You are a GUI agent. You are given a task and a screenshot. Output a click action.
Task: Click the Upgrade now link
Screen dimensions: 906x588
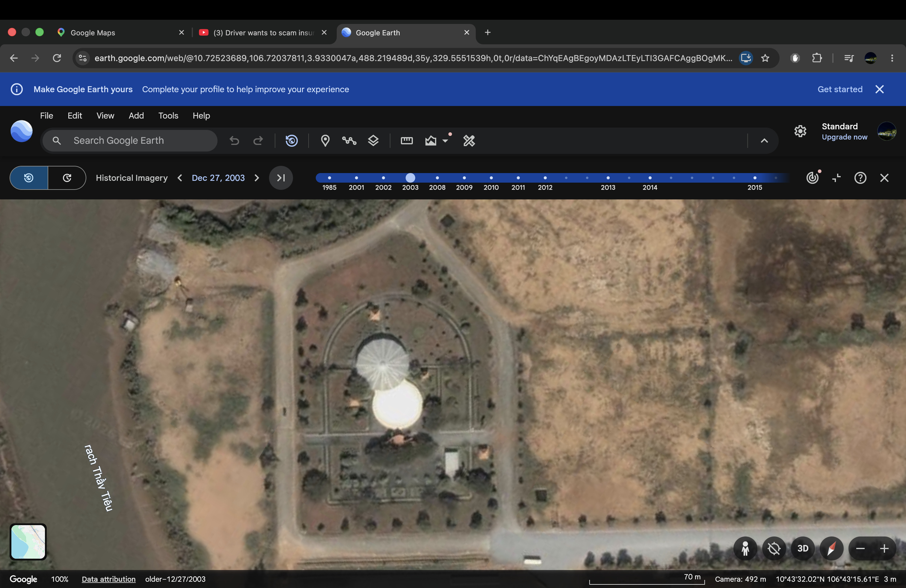tap(844, 137)
